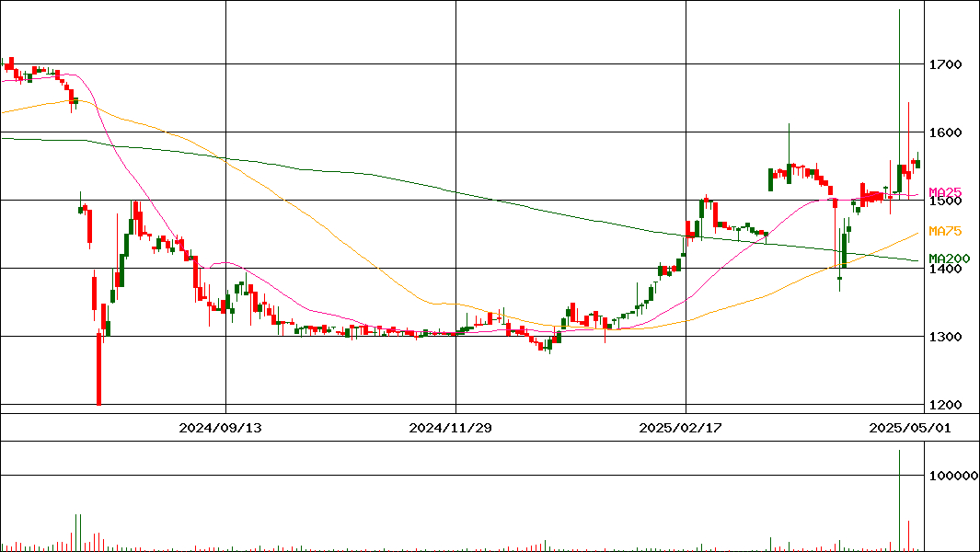Click the 2024/09/13 date label
Image resolution: width=980 pixels, height=552 pixels.
(220, 428)
